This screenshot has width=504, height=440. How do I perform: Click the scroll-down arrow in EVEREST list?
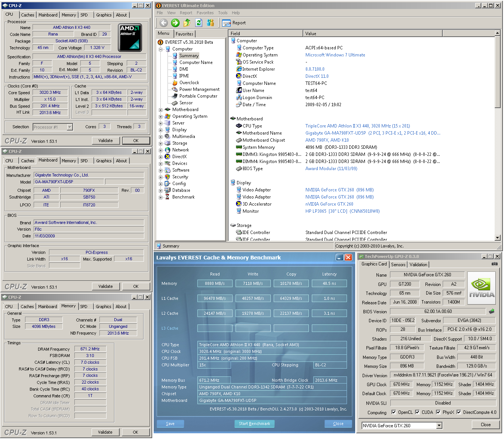497,238
